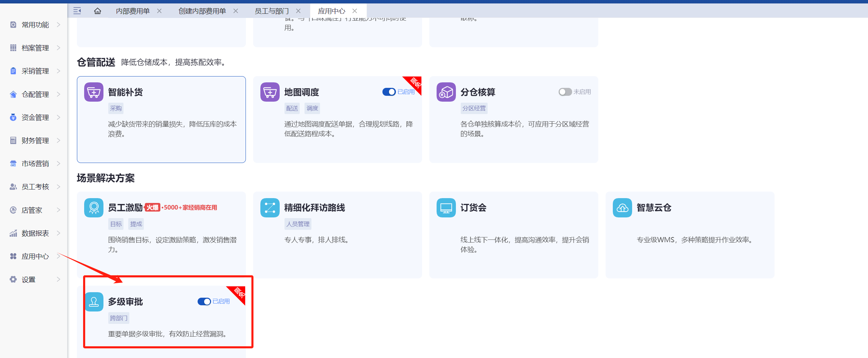
Task: Disable the 地图调度 toggle switch
Action: 389,92
